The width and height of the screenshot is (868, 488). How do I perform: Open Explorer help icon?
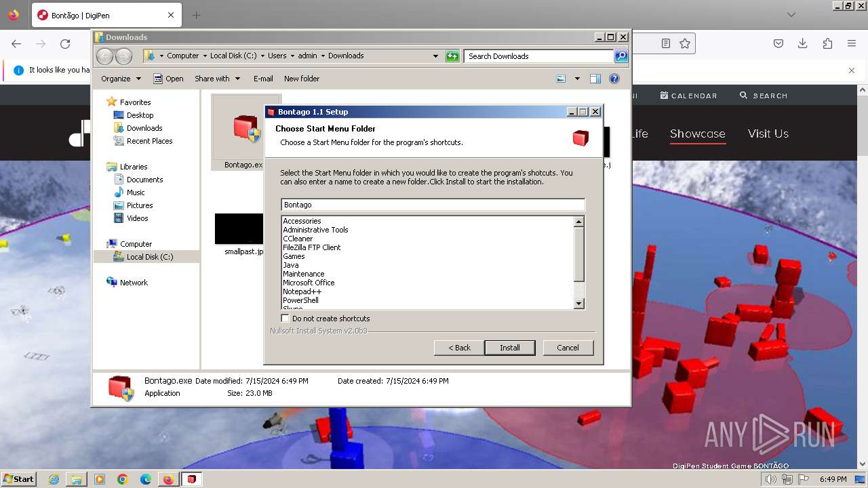pyautogui.click(x=614, y=79)
